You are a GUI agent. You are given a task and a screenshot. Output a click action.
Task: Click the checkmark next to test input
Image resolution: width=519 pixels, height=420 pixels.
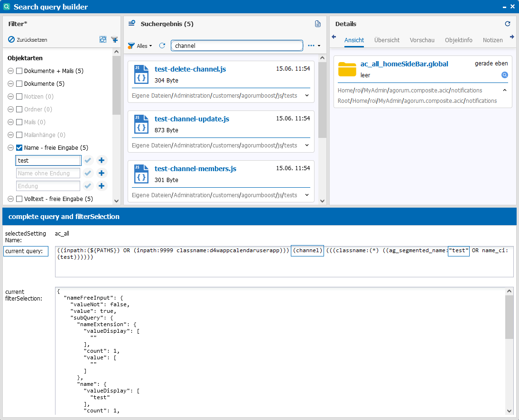(x=88, y=160)
